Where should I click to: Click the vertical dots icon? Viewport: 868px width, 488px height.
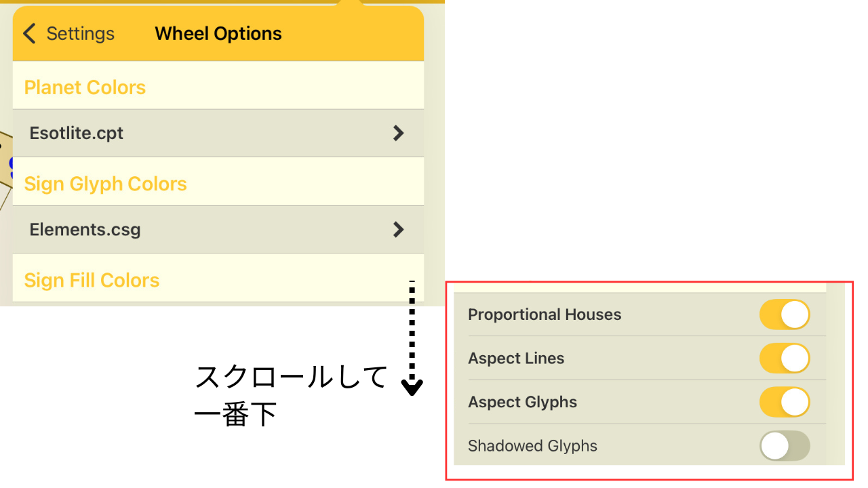[x=412, y=292]
